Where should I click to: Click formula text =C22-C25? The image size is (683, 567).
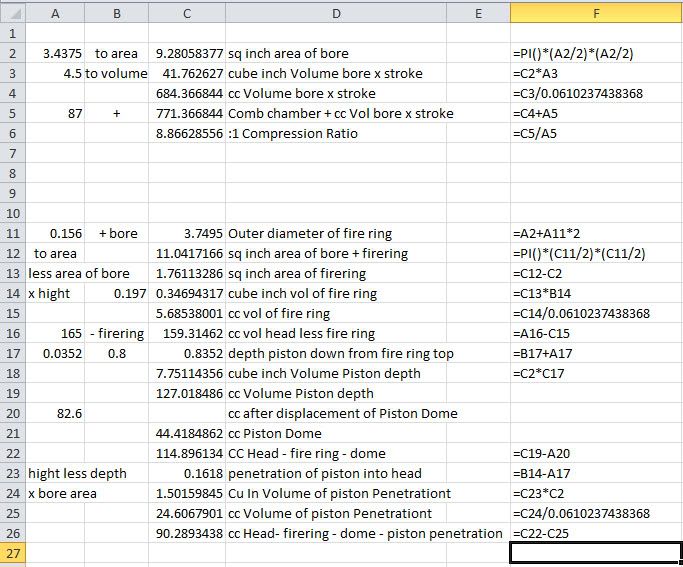[541, 534]
